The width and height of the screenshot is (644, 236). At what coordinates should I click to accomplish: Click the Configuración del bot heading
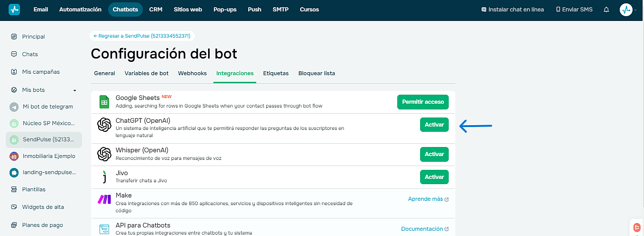(164, 54)
